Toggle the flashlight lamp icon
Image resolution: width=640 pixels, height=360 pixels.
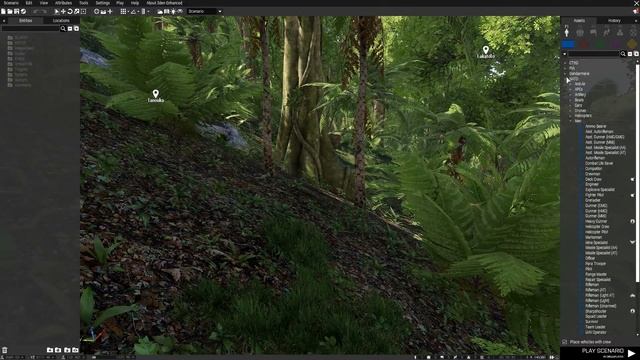[x=173, y=11]
